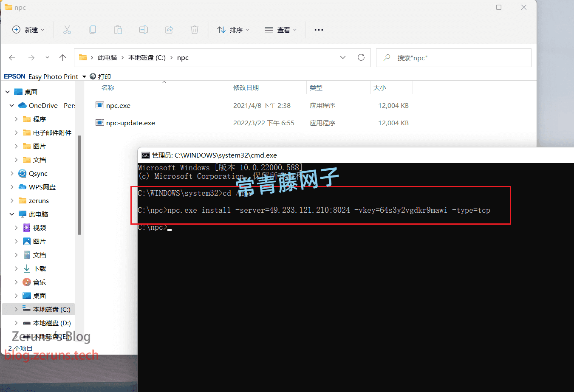Select the npc-update.exe file name
This screenshot has width=574, height=392.
[130, 123]
